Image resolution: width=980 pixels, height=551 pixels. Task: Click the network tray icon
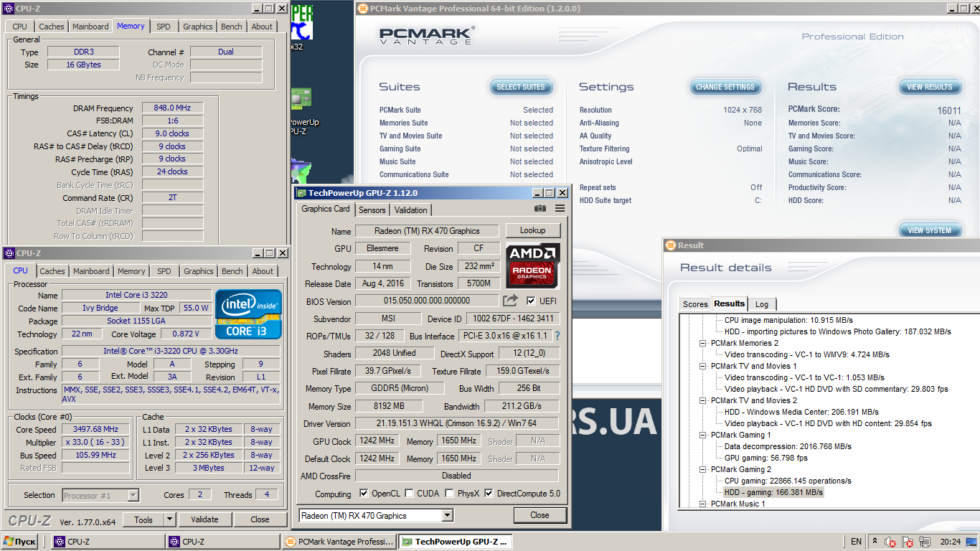pos(925,542)
